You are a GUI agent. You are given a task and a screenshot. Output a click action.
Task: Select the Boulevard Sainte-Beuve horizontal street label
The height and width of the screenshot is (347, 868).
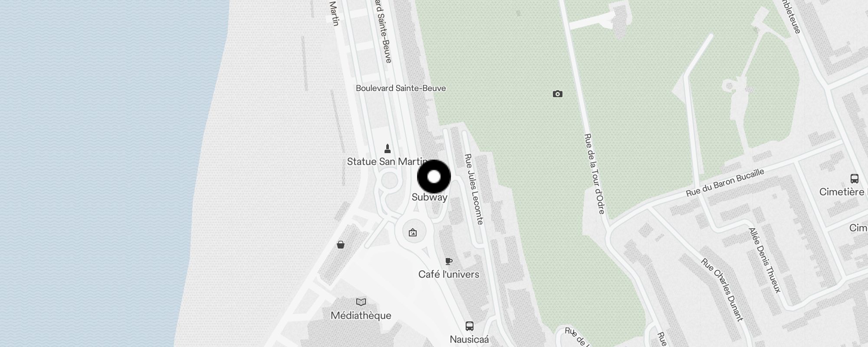(401, 88)
